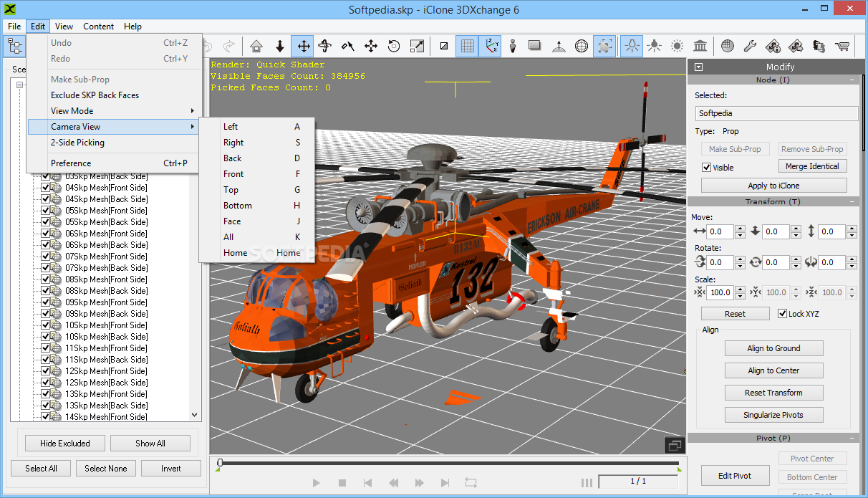Click the fast forward playback button
Image resolution: width=868 pixels, height=498 pixels.
click(x=419, y=483)
